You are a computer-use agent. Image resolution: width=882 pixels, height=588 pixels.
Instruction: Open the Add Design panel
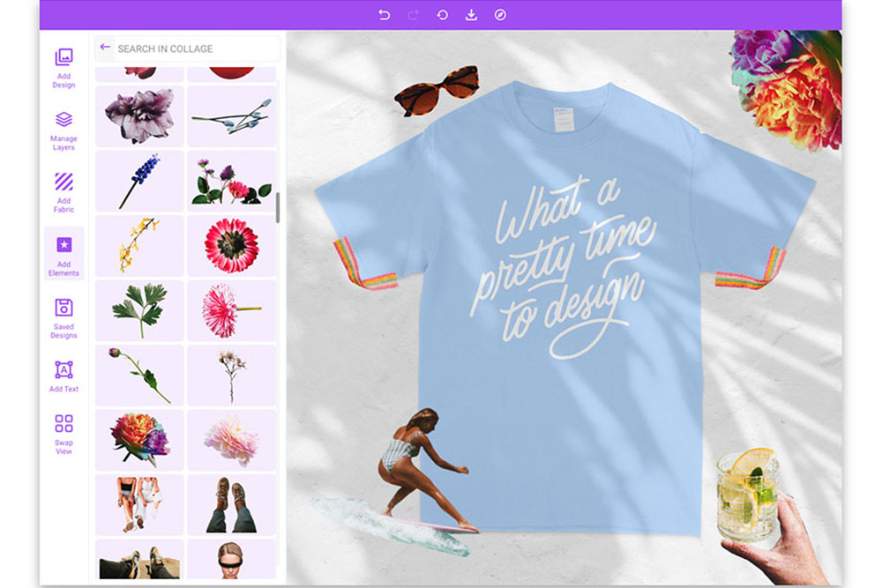coord(64,67)
